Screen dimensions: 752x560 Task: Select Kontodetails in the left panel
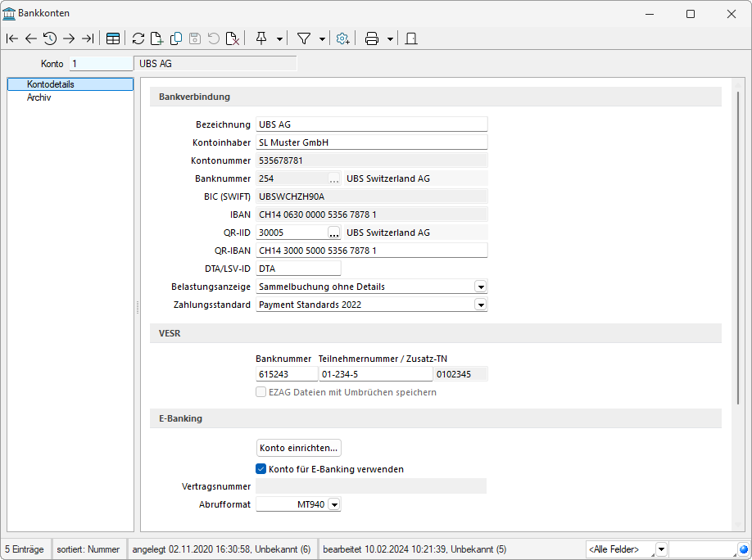(50, 84)
